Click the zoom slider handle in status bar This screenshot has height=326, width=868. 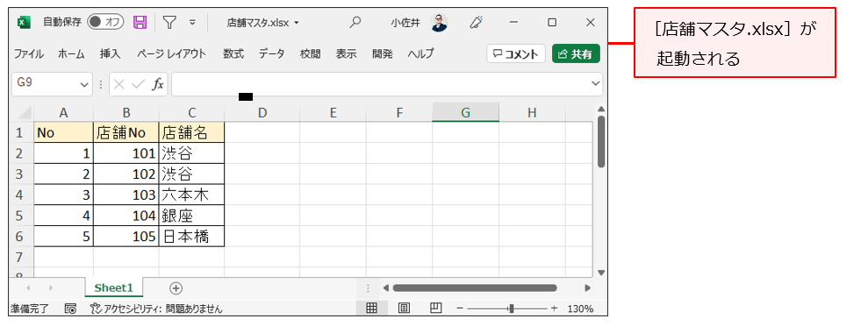511,308
